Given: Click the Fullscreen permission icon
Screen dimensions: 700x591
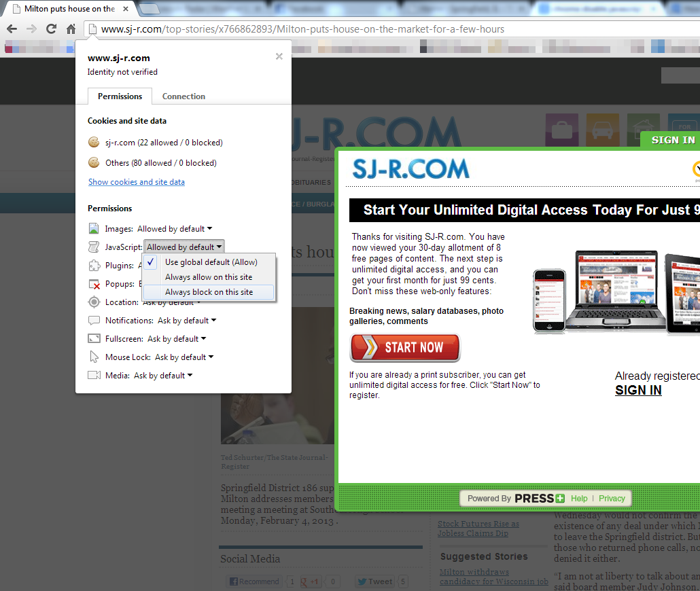Looking at the screenshot, I should pos(94,339).
